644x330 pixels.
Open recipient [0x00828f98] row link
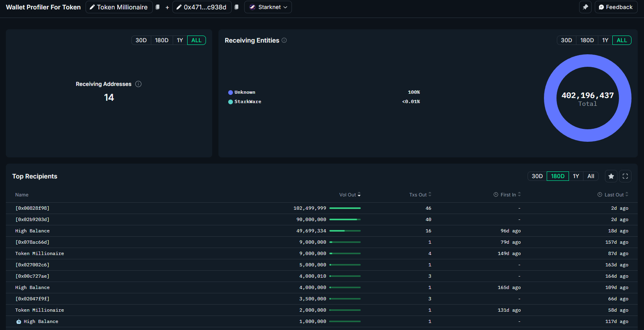click(32, 208)
